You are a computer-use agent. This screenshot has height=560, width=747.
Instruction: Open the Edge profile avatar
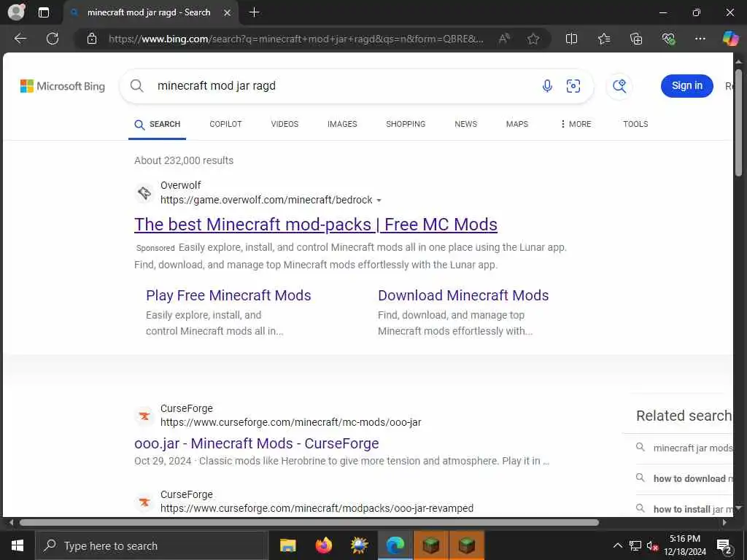[x=16, y=12]
